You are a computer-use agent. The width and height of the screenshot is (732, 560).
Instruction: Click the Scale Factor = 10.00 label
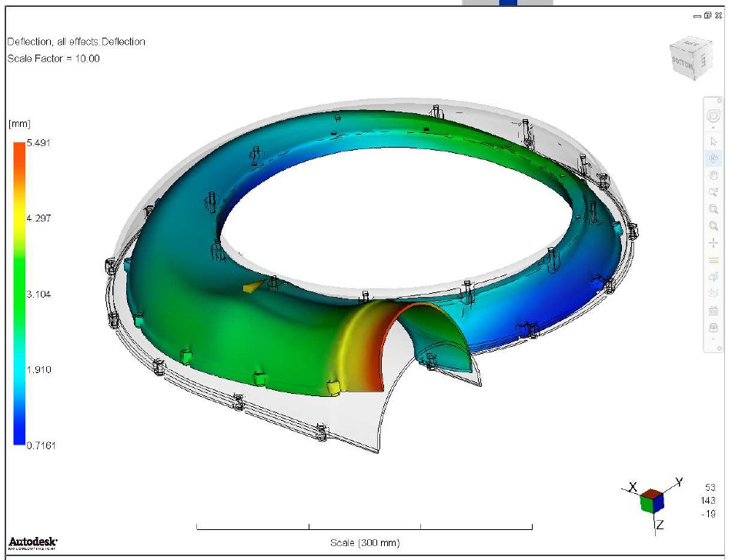coord(54,58)
